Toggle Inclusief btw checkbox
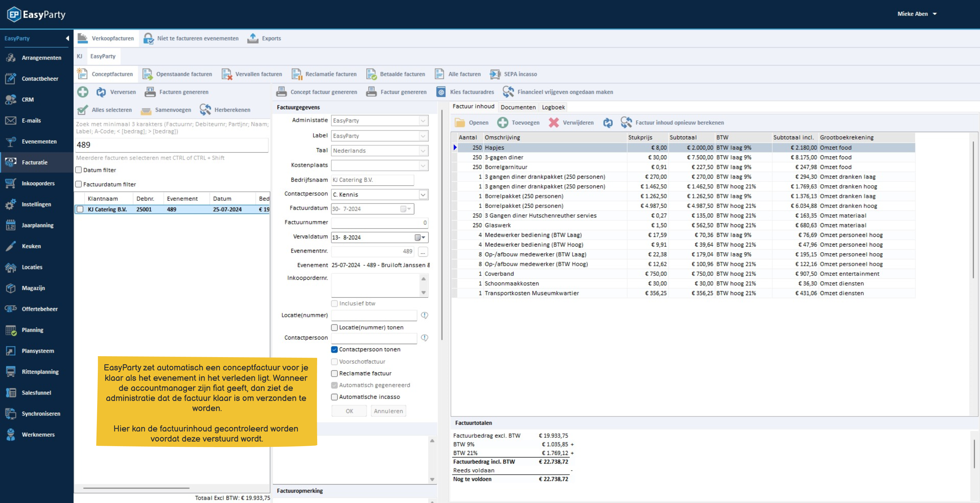The width and height of the screenshot is (980, 503). tap(334, 303)
